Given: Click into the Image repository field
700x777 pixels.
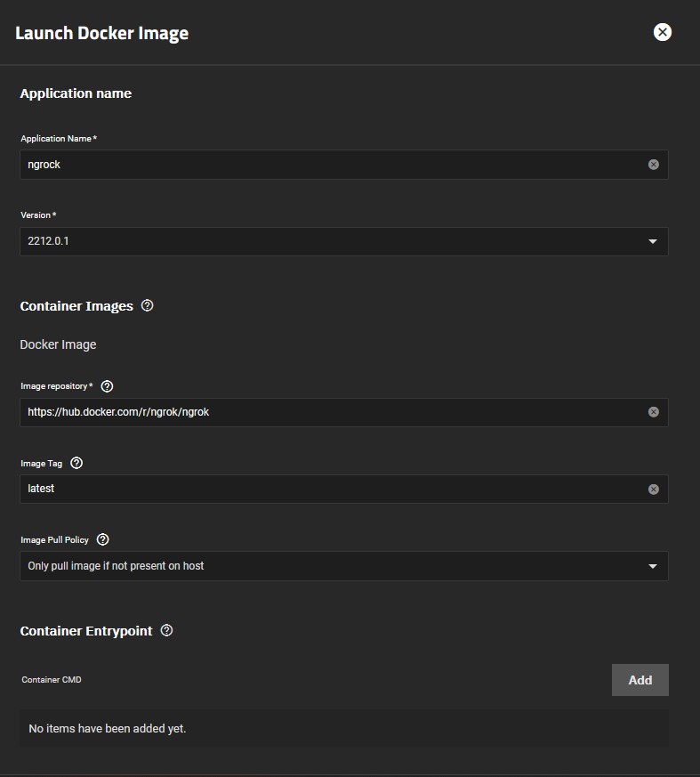Looking at the screenshot, I should point(334,412).
